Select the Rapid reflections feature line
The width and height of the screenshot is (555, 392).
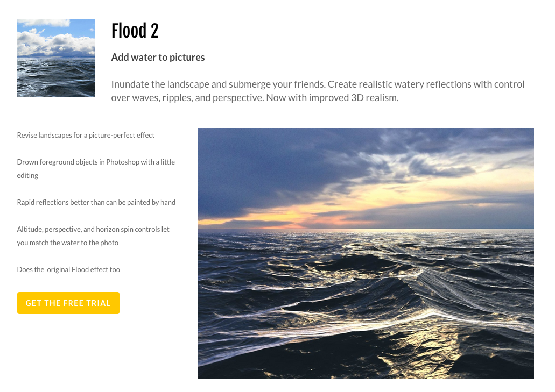(96, 202)
